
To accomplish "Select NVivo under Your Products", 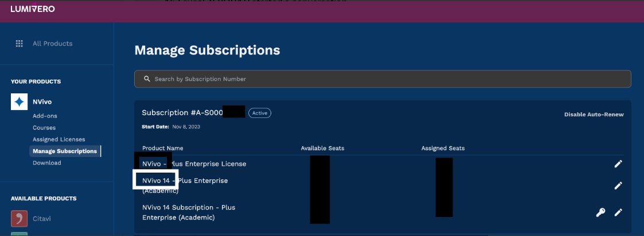I will point(42,102).
